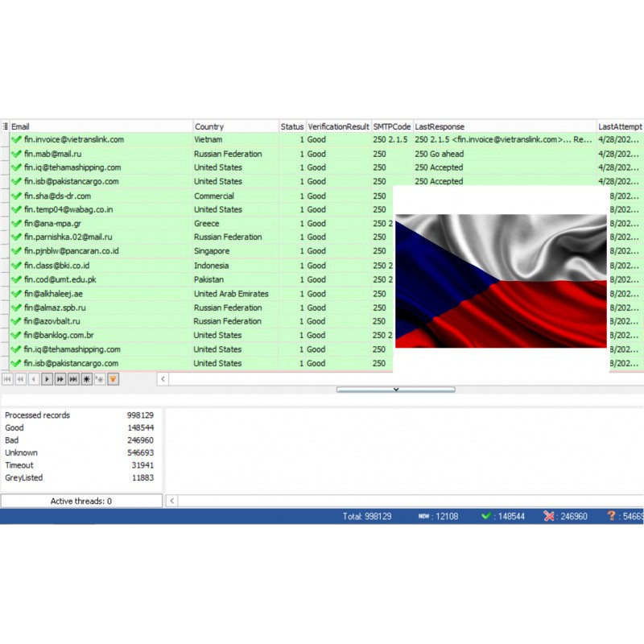The width and height of the screenshot is (644, 644).
Task: Open the column chooser icon left of Email
Action: coord(5,126)
